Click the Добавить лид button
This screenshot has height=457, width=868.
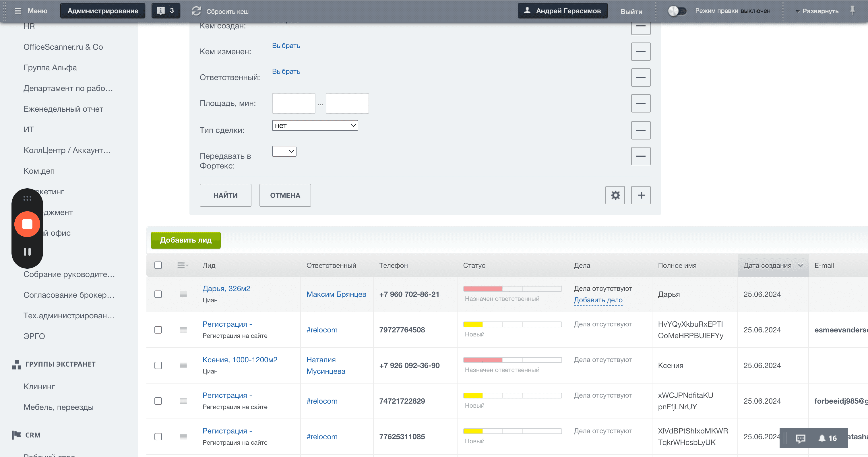(x=186, y=240)
